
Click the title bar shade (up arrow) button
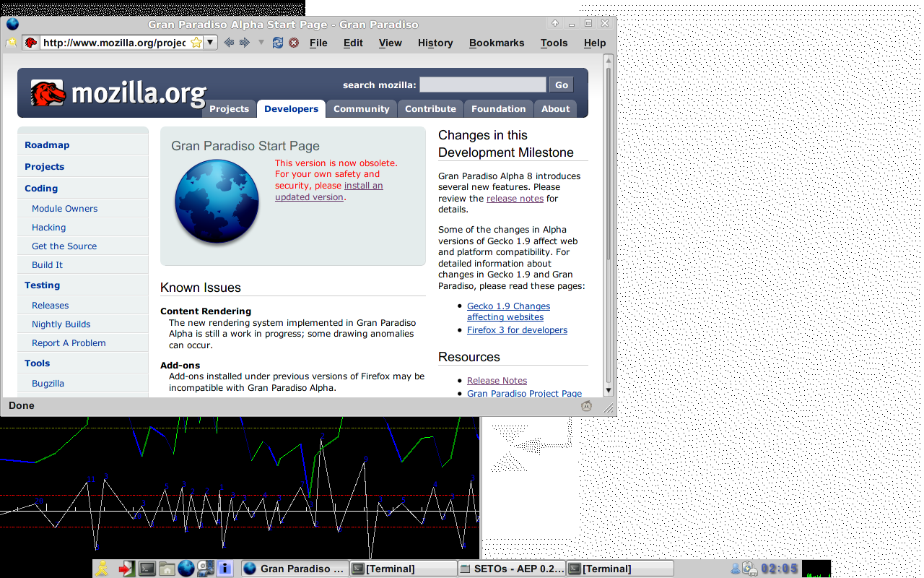(555, 24)
